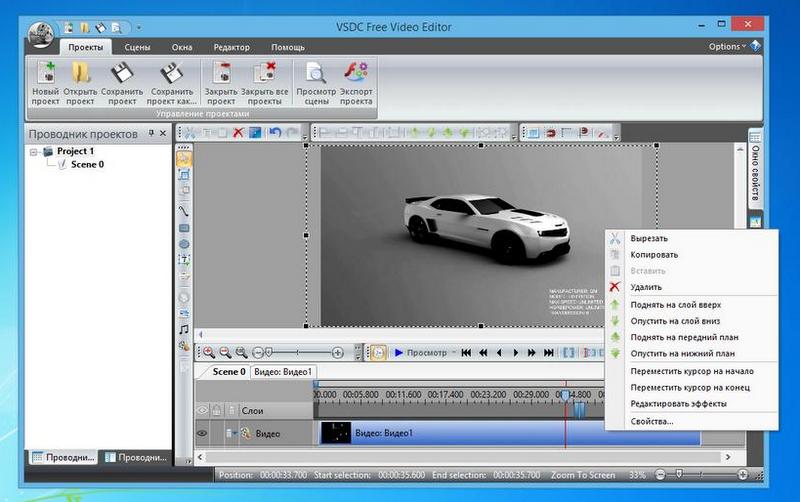Click the application logo button
Image resolution: width=800 pixels, height=502 pixels.
coord(41,35)
